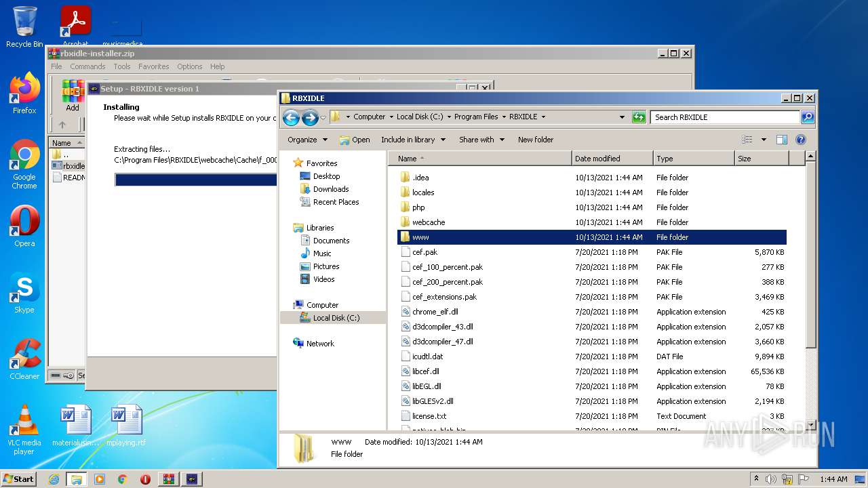Open the File menu in WinRAR

tap(56, 66)
